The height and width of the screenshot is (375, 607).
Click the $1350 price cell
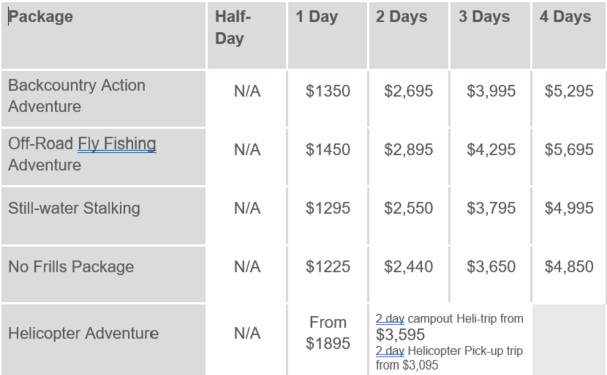coord(328,99)
